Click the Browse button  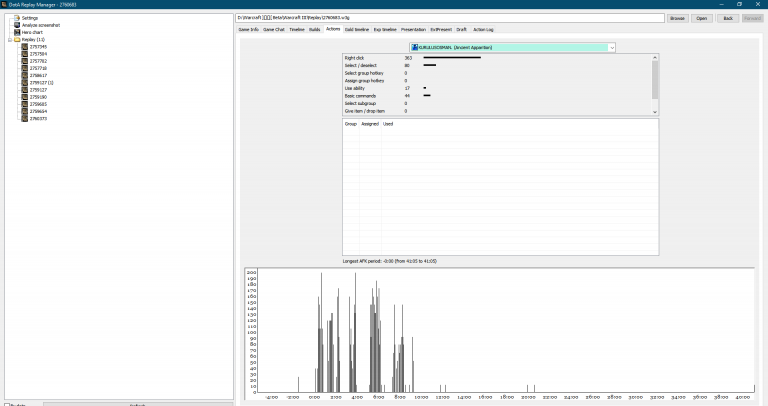click(678, 18)
